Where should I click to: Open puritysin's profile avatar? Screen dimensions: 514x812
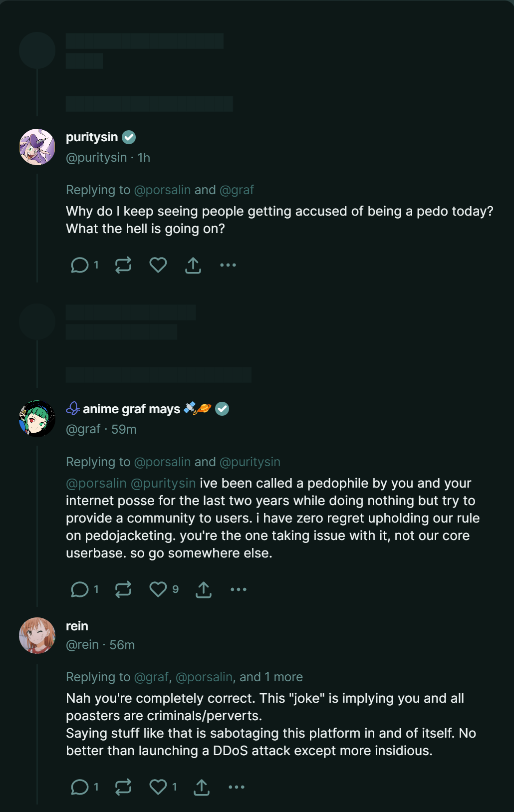[37, 147]
